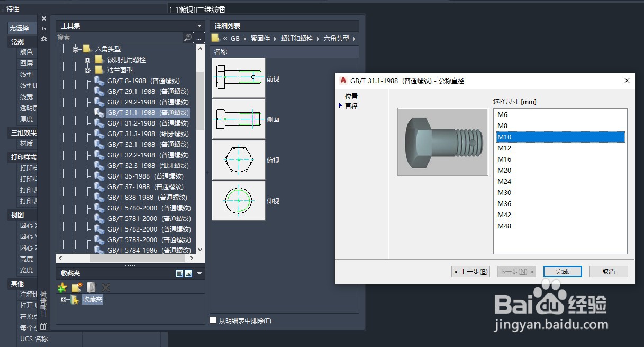Image resolution: width=644 pixels, height=347 pixels.
Task: Switch favorites to details view icon
Action: click(x=179, y=273)
